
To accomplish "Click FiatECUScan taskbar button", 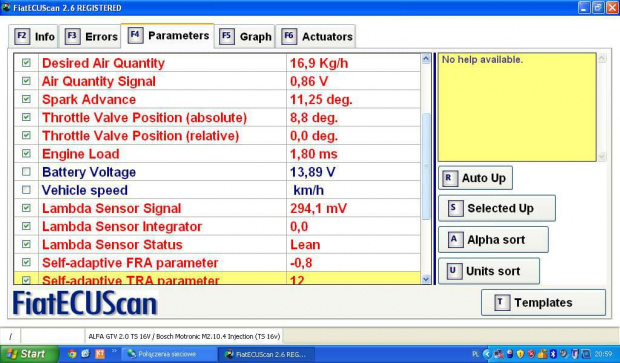I will click(266, 354).
